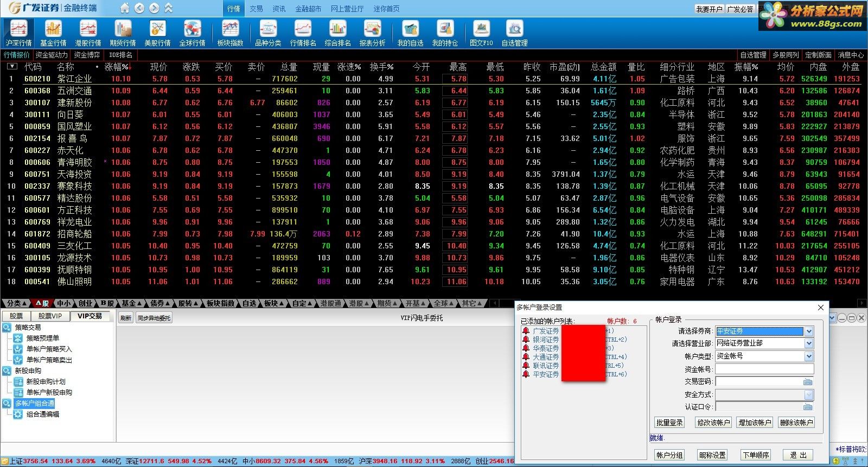868x467 pixels.
Task: Open 基金行情 toolbar icon
Action: tap(53, 33)
